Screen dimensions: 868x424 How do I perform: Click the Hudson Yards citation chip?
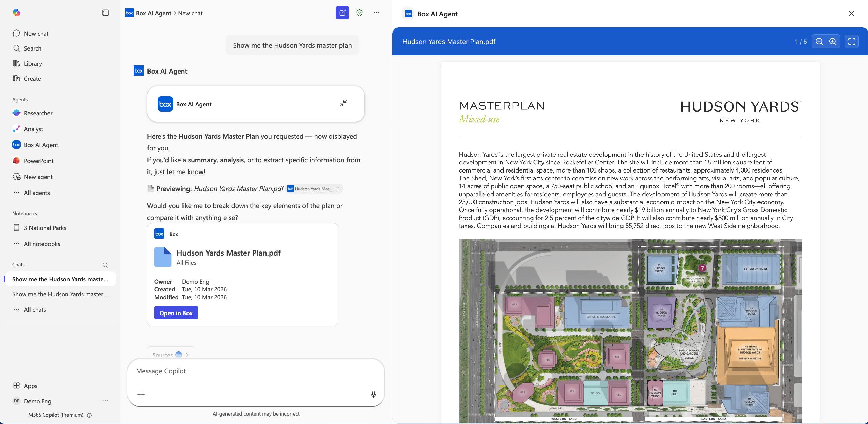(314, 189)
